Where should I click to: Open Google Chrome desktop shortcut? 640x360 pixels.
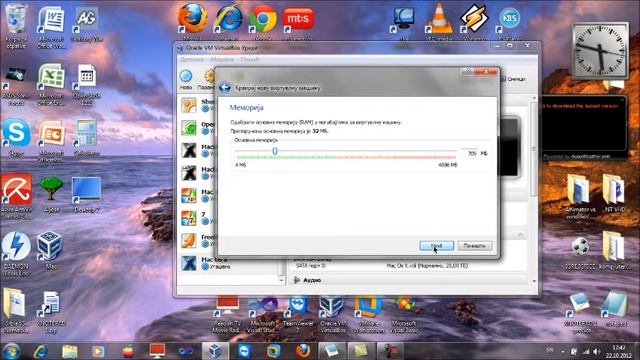pyautogui.click(x=262, y=22)
